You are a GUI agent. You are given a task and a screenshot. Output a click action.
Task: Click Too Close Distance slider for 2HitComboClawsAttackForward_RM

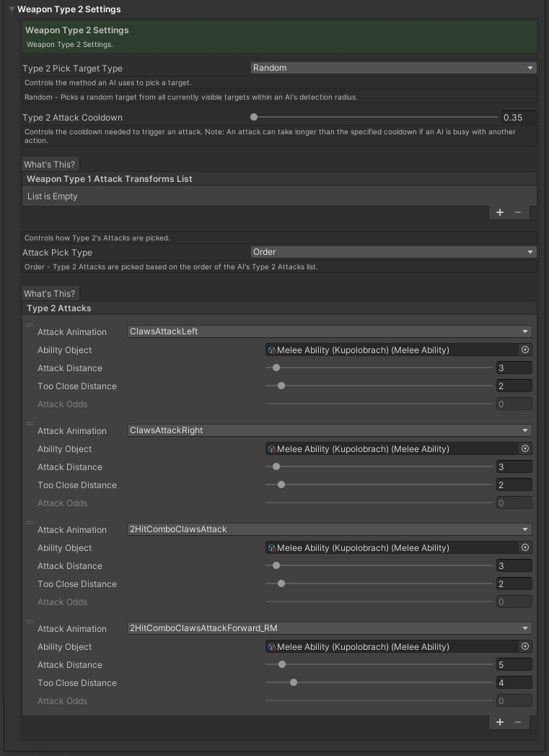point(379,682)
